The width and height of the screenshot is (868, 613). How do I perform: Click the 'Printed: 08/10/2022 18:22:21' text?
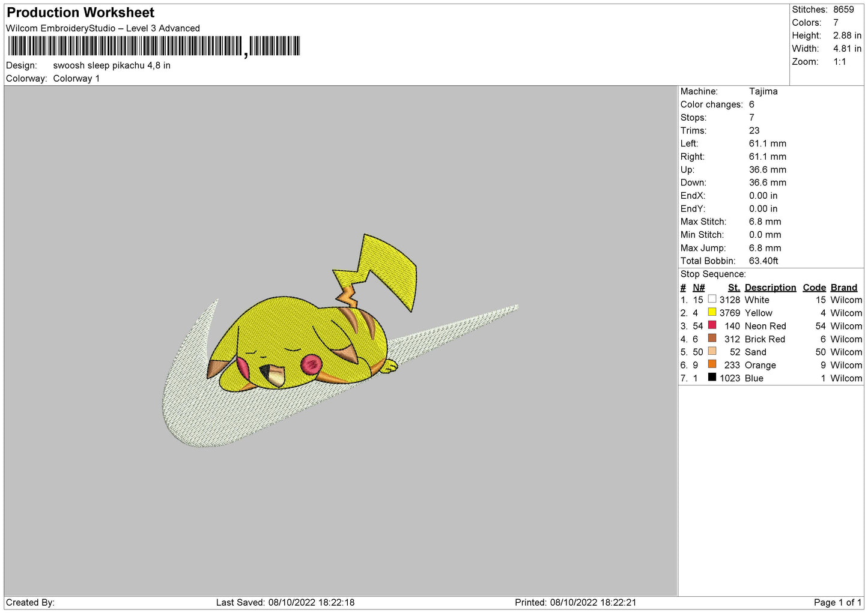click(x=575, y=602)
